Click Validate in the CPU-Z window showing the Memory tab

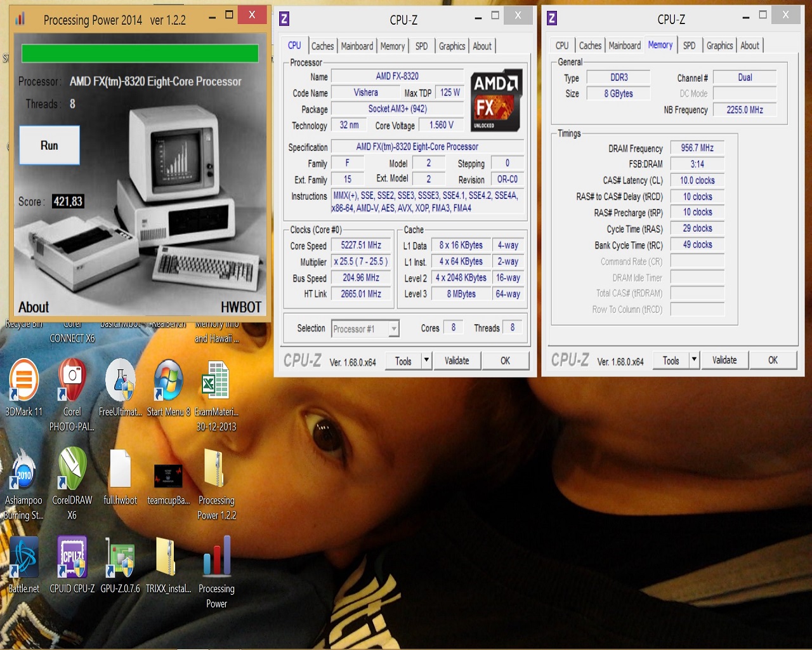click(724, 360)
